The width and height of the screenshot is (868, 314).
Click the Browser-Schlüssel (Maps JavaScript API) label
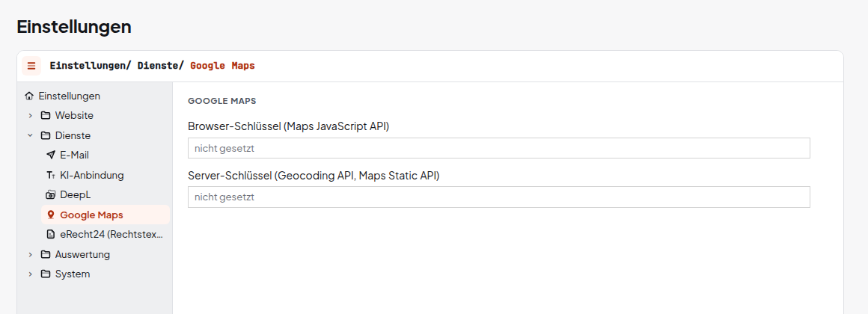pyautogui.click(x=288, y=126)
